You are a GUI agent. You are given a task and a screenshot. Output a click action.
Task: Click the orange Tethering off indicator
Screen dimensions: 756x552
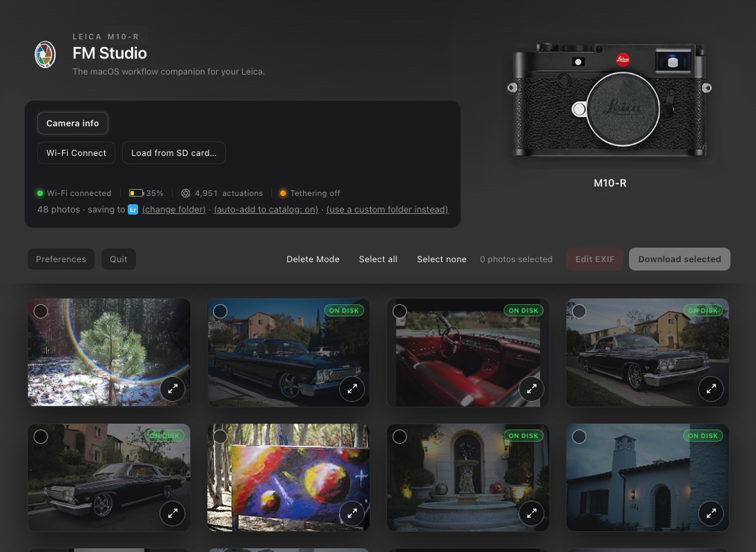[x=283, y=193]
